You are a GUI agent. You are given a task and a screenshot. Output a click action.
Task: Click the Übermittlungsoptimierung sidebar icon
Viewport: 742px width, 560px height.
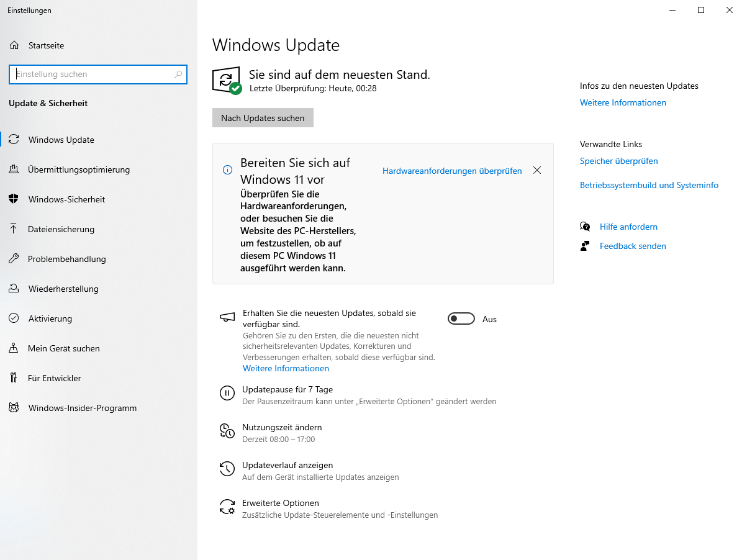pyautogui.click(x=14, y=169)
